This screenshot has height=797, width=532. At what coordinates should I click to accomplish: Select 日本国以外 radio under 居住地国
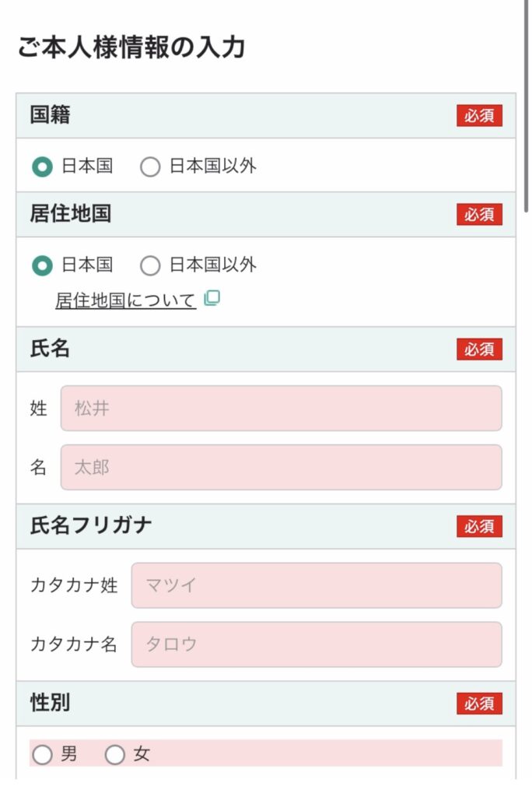click(x=150, y=265)
